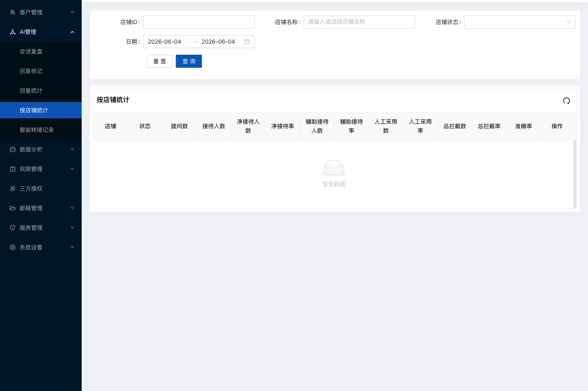This screenshot has width=588, height=391.
Task: Open the 三方授权 menu item
Action: pos(41,189)
